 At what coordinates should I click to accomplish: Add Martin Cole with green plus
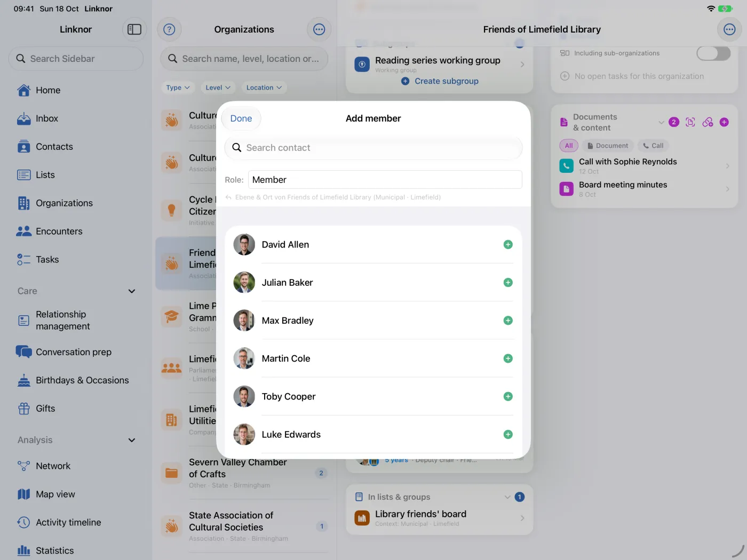tap(508, 358)
